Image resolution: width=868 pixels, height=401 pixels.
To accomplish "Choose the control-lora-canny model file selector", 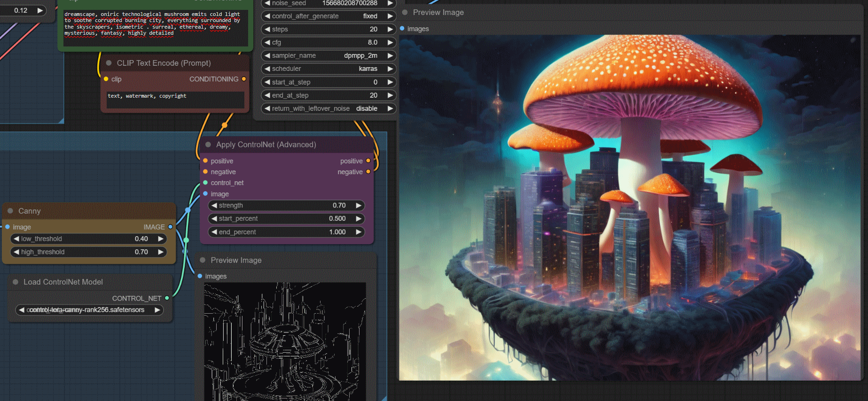I will (89, 310).
